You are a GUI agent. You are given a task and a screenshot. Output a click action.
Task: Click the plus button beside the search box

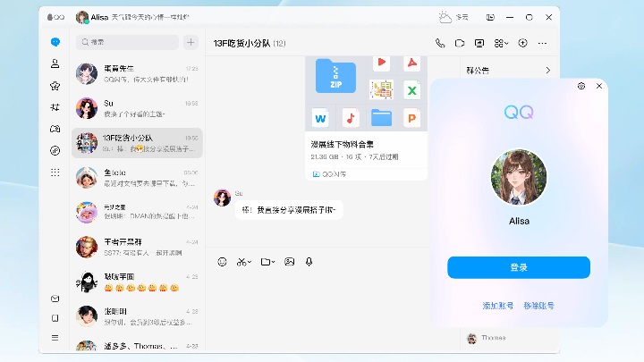191,42
